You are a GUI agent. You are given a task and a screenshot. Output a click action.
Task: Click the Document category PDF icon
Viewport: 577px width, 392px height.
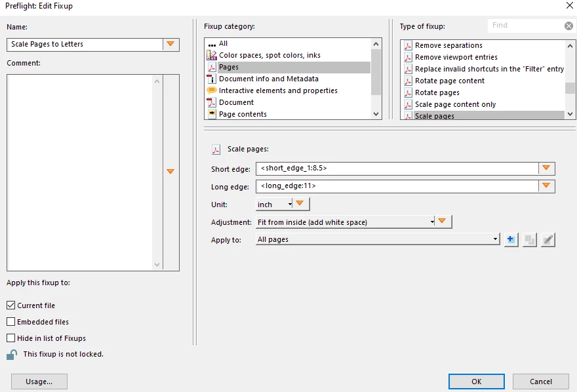(x=211, y=102)
